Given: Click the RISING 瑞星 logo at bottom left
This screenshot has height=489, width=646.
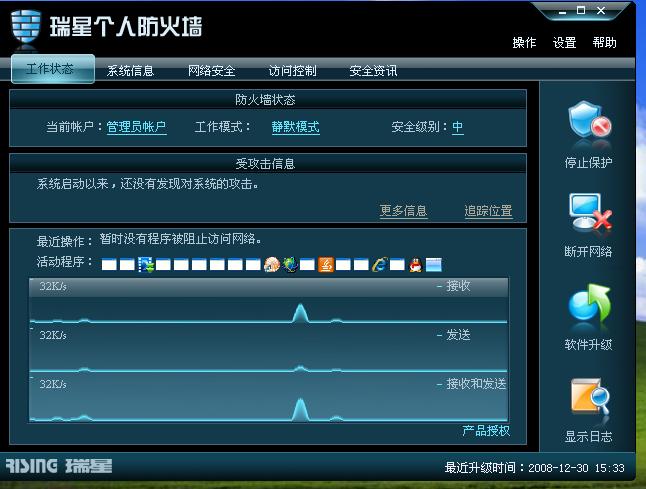Looking at the screenshot, I should (x=59, y=466).
